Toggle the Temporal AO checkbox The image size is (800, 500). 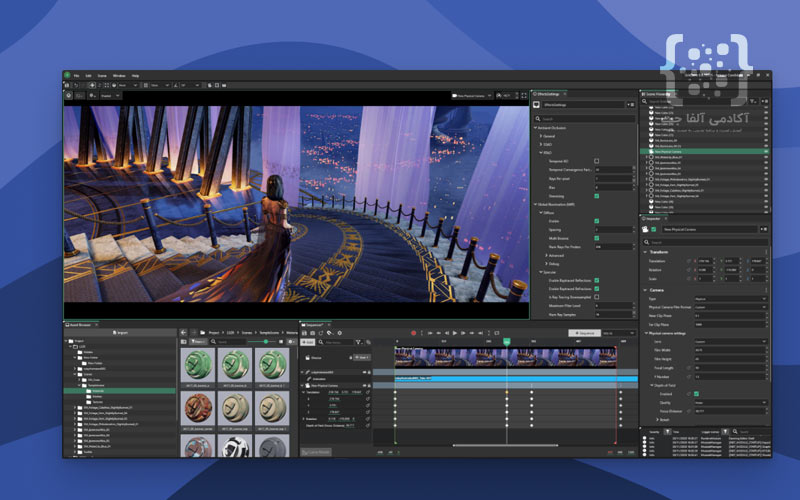coord(596,161)
